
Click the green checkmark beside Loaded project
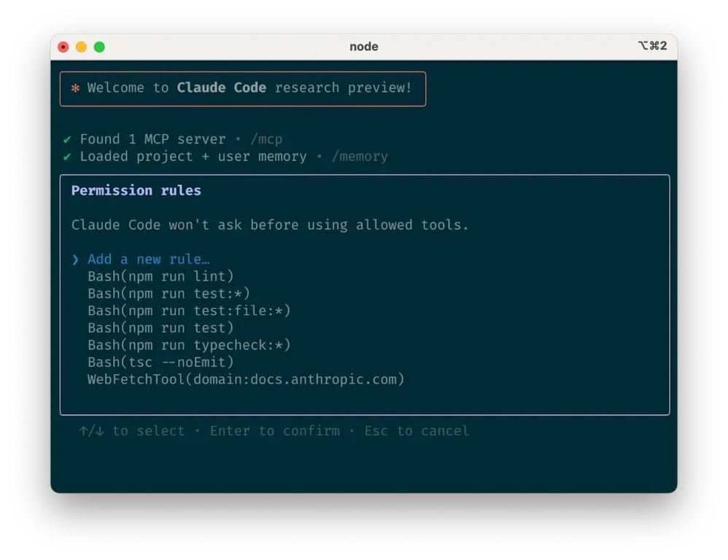(67, 157)
